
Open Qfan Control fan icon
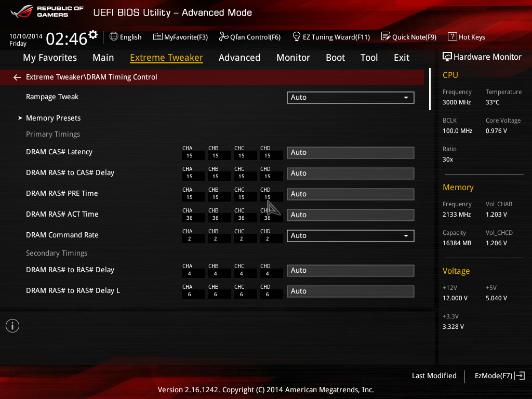(223, 36)
